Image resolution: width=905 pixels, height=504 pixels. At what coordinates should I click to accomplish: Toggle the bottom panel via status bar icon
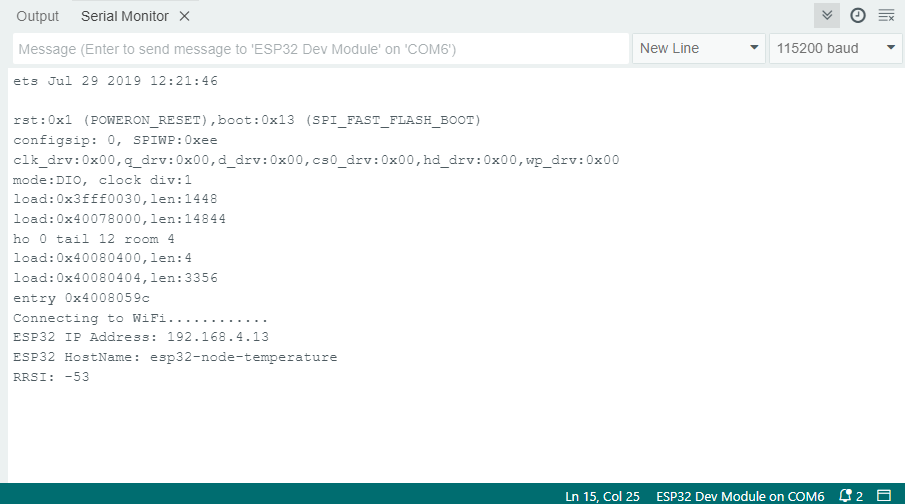pyautogui.click(x=883, y=495)
